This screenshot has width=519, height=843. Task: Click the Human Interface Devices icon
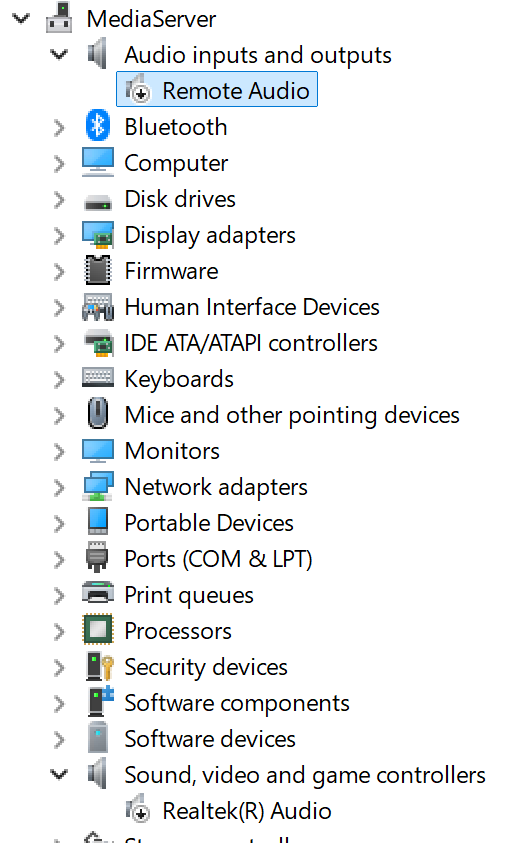(98, 307)
